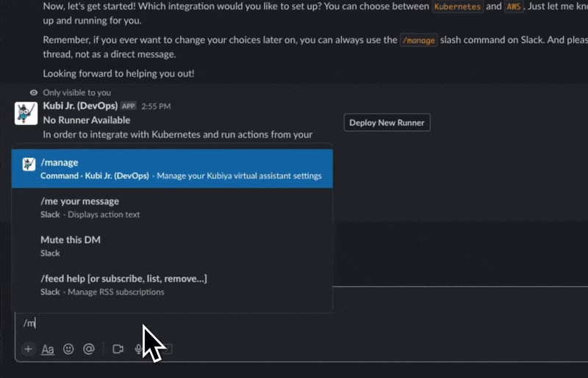Open the emoji picker smiley icon
Screen dimensions: 588x378
pyautogui.click(x=68, y=349)
